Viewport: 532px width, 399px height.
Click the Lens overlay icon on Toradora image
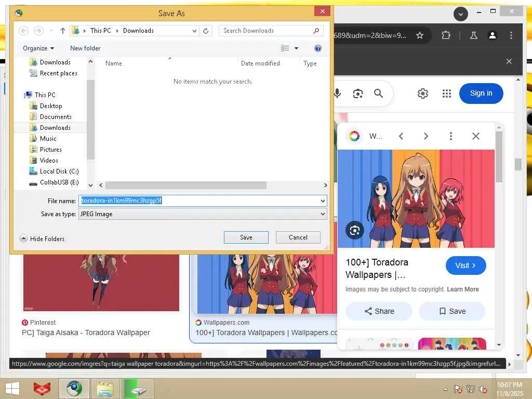tap(354, 230)
